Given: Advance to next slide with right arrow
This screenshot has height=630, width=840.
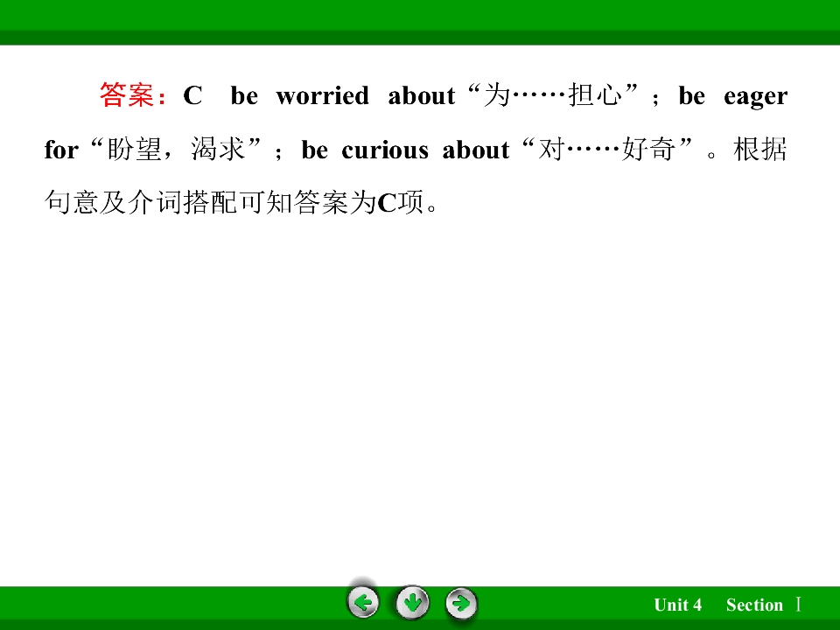Looking at the screenshot, I should 461,603.
